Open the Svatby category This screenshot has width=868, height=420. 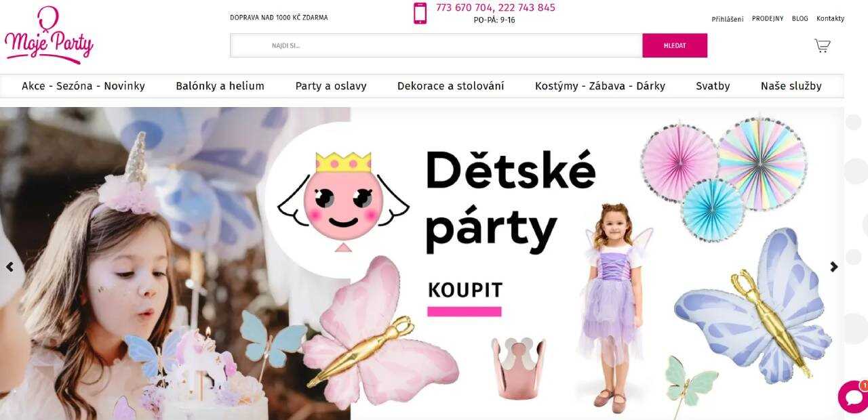(x=713, y=86)
